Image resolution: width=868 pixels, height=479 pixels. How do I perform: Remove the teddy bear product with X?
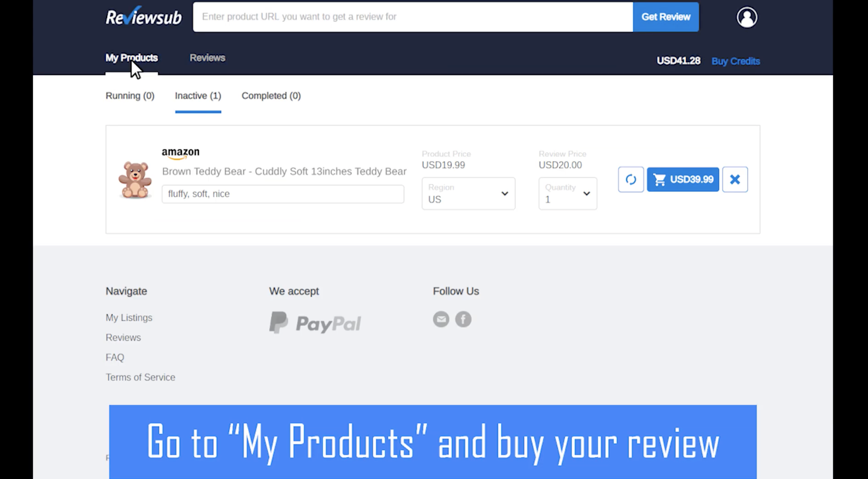[x=735, y=180]
